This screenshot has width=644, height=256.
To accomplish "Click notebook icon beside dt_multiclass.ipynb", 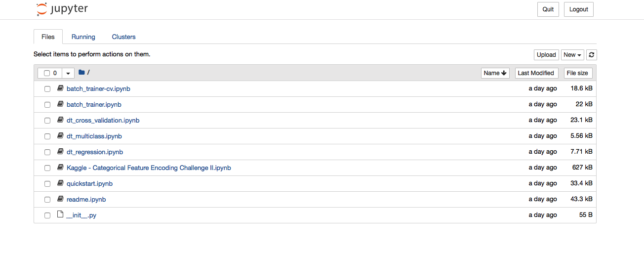I will pyautogui.click(x=60, y=136).
